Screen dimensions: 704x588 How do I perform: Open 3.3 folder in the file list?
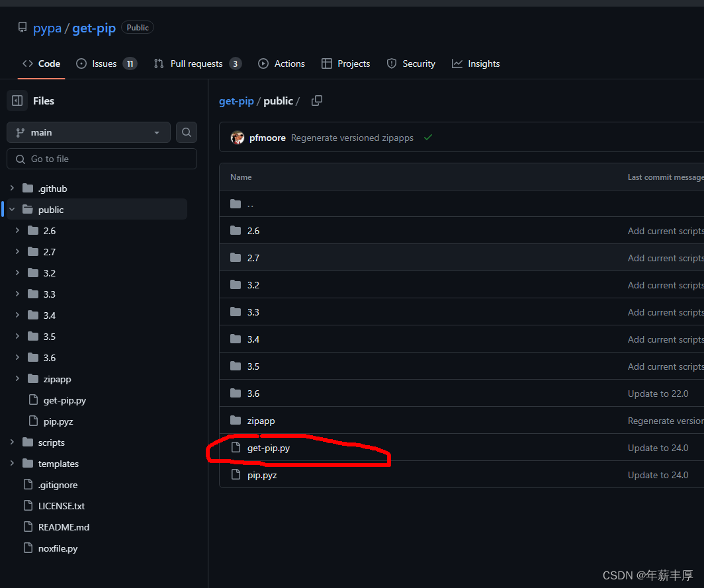[253, 312]
